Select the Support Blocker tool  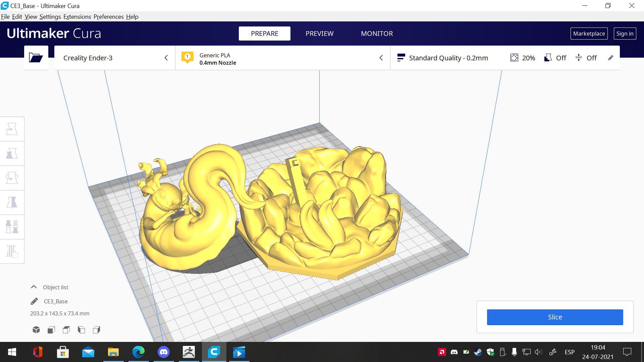click(12, 251)
